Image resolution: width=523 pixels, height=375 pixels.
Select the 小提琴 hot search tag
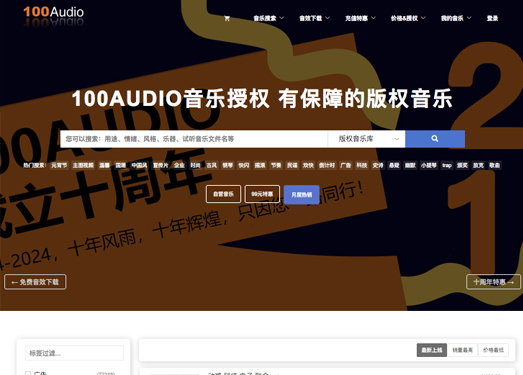coord(429,165)
